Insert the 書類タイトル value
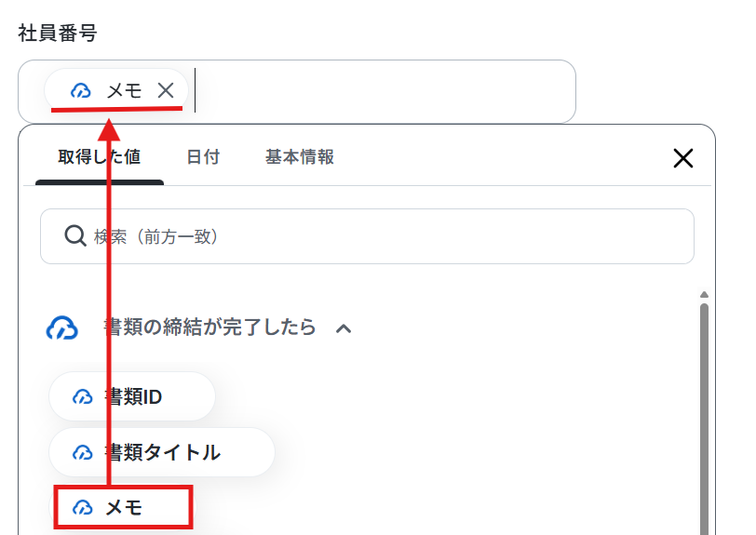This screenshot has width=756, height=535. 162,452
